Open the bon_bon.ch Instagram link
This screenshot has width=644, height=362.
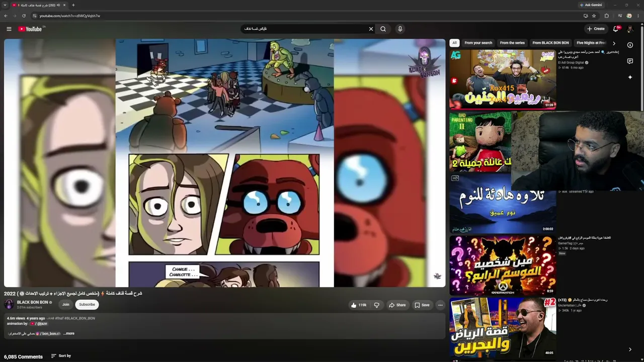point(48,333)
